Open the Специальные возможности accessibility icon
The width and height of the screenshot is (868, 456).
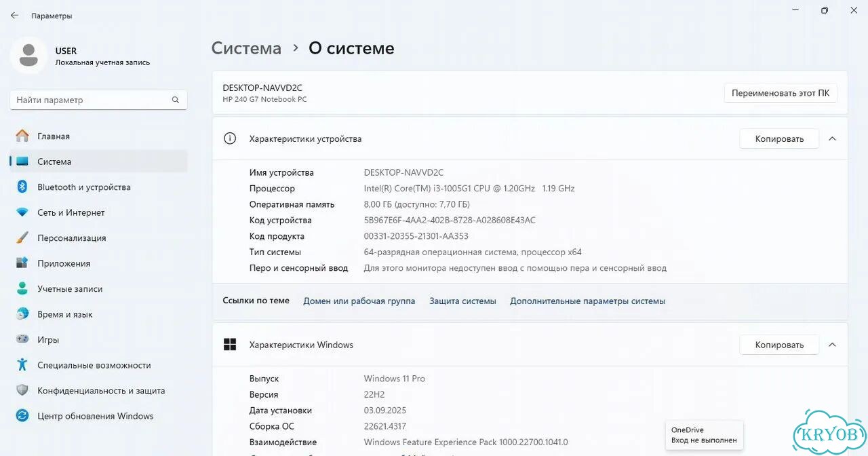click(x=22, y=365)
